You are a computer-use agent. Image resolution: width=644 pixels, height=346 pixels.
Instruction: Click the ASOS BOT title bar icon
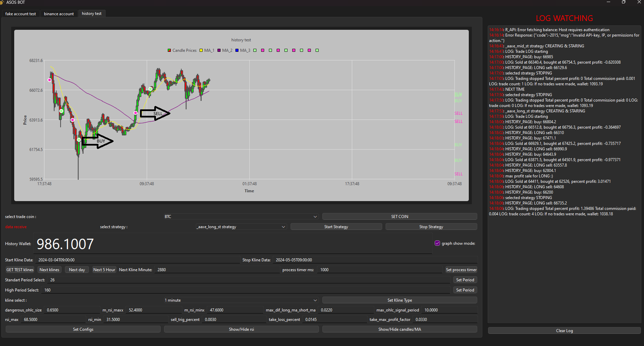coord(2,2)
